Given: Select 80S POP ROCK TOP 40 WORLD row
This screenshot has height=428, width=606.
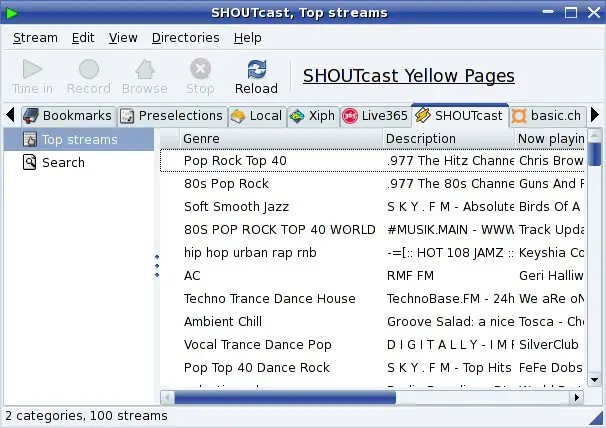Looking at the screenshot, I should [372, 229].
